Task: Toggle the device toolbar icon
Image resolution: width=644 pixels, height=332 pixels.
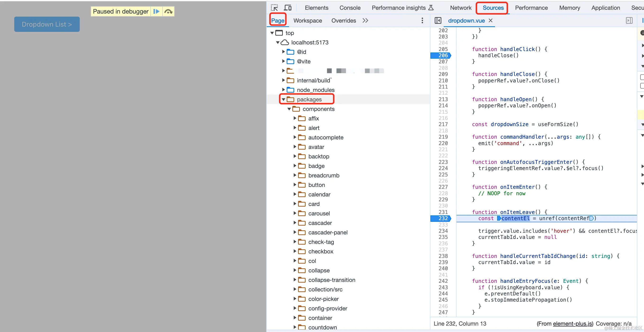Action: 288,8
